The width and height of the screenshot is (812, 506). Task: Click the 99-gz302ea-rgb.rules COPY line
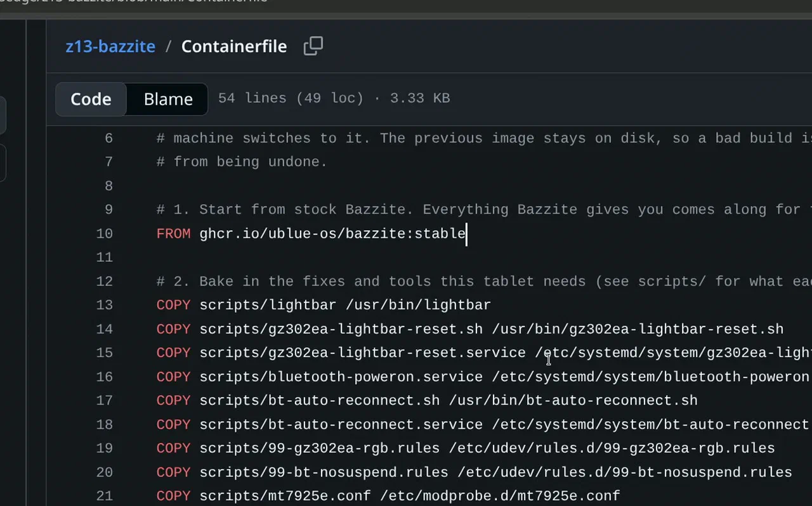point(466,448)
